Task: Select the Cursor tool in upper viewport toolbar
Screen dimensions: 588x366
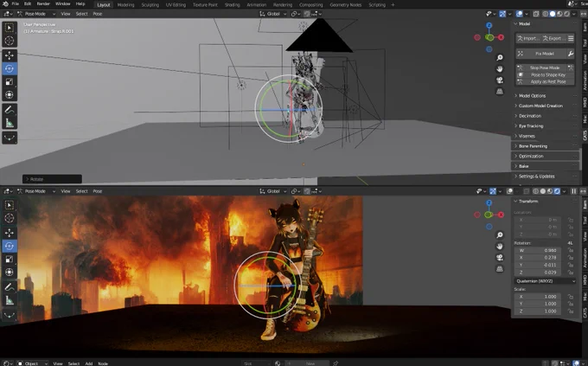Action: (x=10, y=41)
